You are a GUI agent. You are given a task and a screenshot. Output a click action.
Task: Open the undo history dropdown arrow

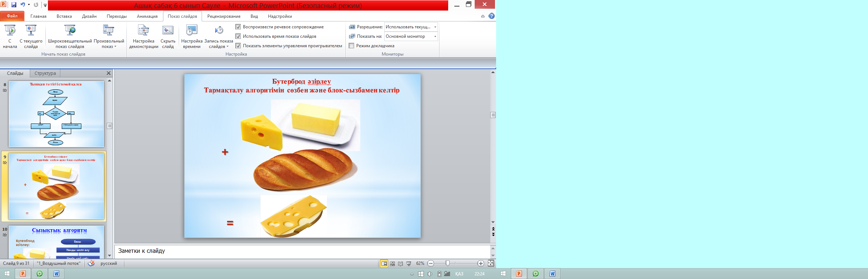(29, 5)
